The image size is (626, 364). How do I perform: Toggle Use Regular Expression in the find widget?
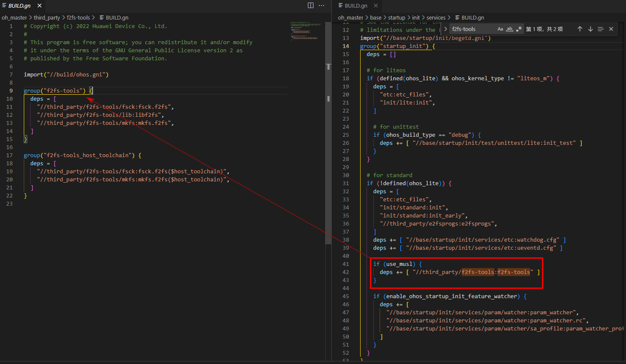(x=519, y=29)
